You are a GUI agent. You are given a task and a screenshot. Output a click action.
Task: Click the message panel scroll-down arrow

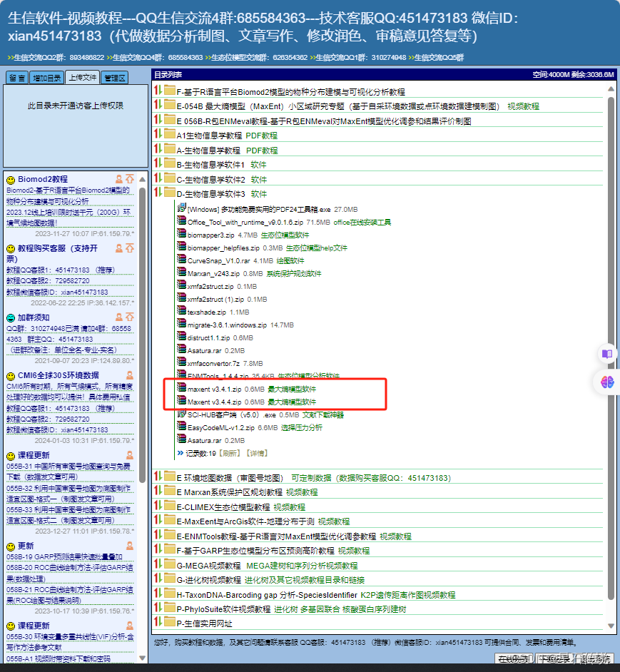143,658
